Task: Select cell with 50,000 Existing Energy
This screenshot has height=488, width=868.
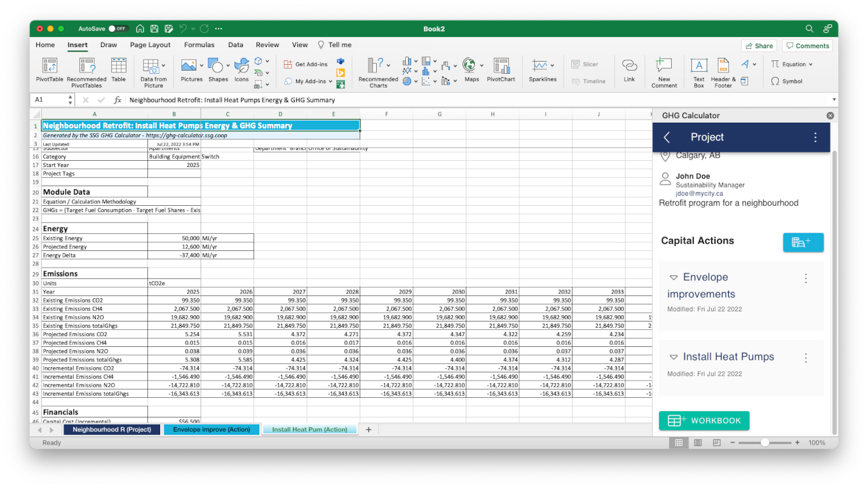Action: pyautogui.click(x=174, y=238)
